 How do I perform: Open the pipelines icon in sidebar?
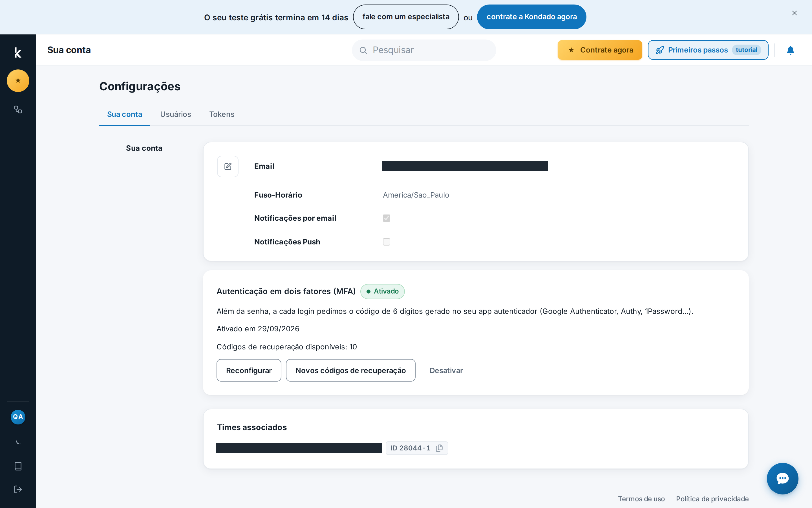(18, 110)
